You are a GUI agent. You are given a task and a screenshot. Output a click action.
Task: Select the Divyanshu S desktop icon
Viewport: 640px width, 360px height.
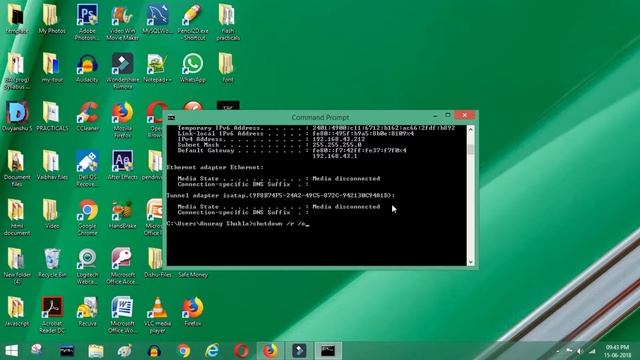[x=17, y=116]
